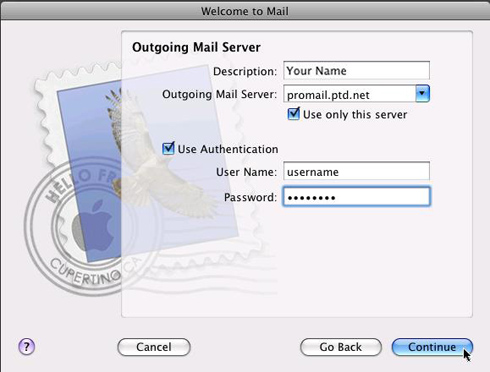The image size is (490, 372).
Task: Click the "User Name:" label
Action: click(x=246, y=172)
